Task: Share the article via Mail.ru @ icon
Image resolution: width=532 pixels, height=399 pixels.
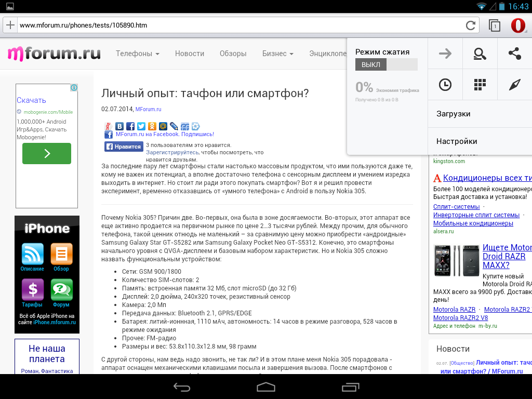Action: pyautogui.click(x=163, y=126)
